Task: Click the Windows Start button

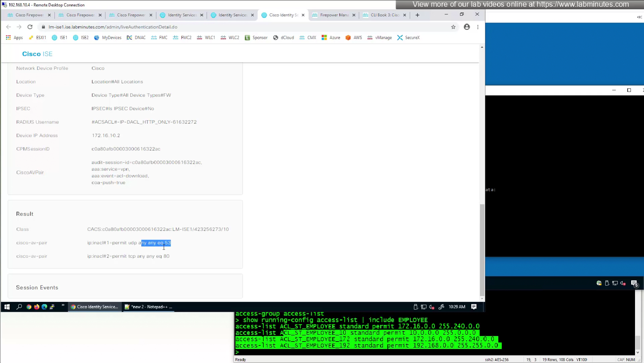Action: coord(7,307)
